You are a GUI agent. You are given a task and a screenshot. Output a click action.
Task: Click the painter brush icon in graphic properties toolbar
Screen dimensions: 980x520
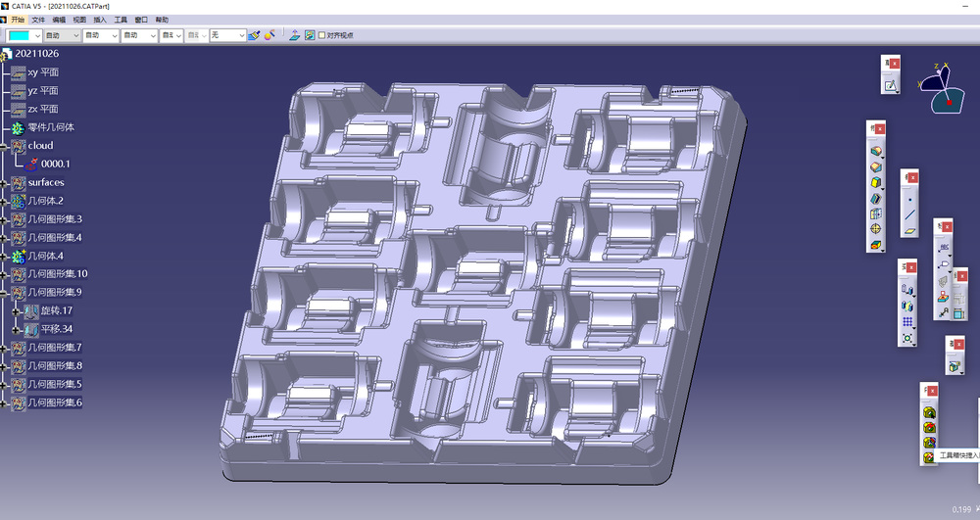[254, 35]
